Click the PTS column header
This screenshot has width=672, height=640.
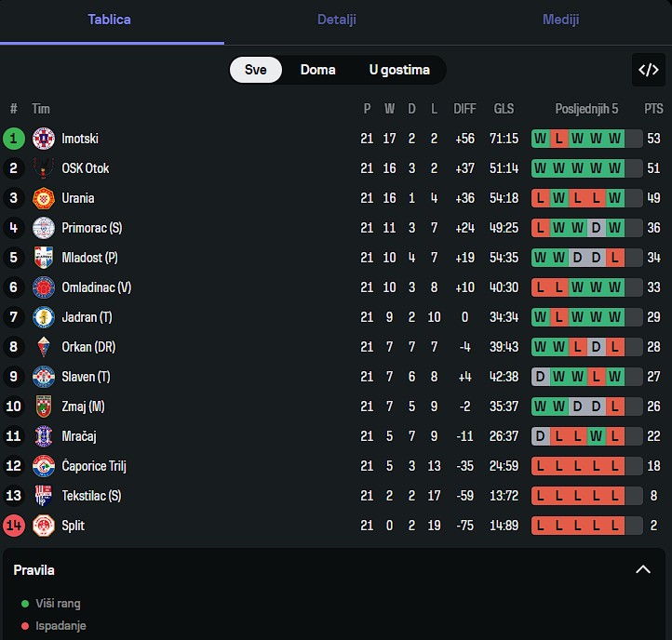pos(653,109)
